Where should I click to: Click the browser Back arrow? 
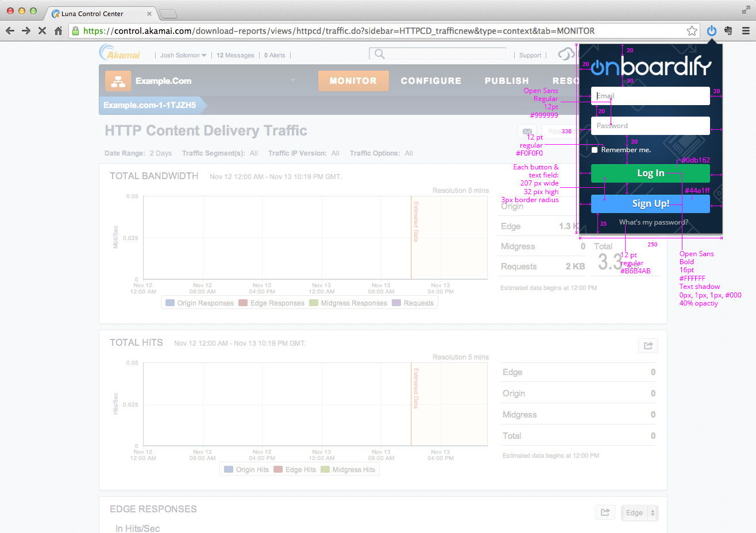10,31
